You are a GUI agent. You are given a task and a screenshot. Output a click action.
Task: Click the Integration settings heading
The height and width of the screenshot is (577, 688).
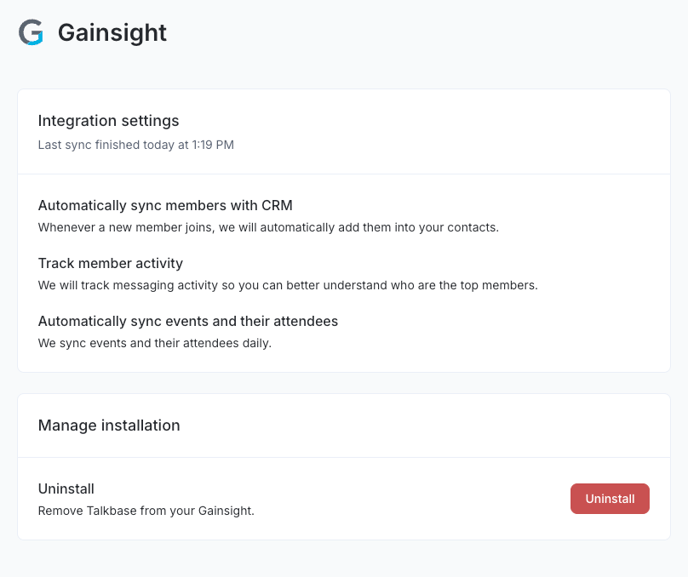pos(108,121)
